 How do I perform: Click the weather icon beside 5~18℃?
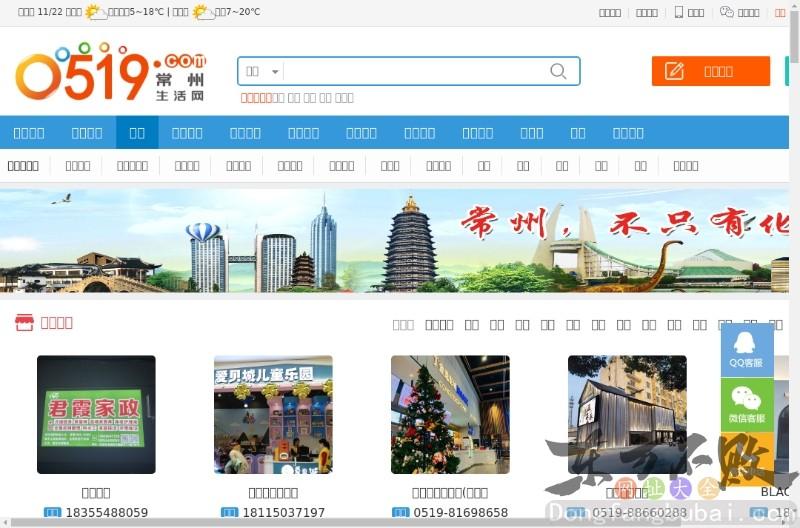click(x=95, y=11)
